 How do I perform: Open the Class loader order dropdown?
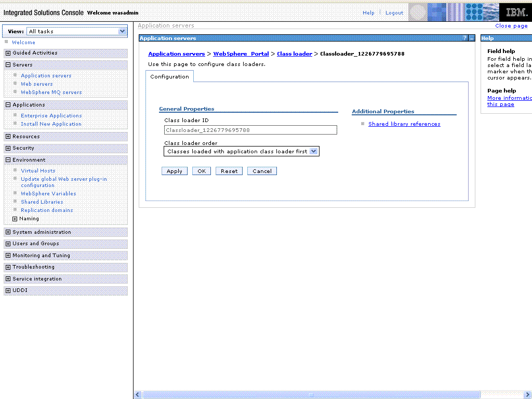(x=242, y=151)
